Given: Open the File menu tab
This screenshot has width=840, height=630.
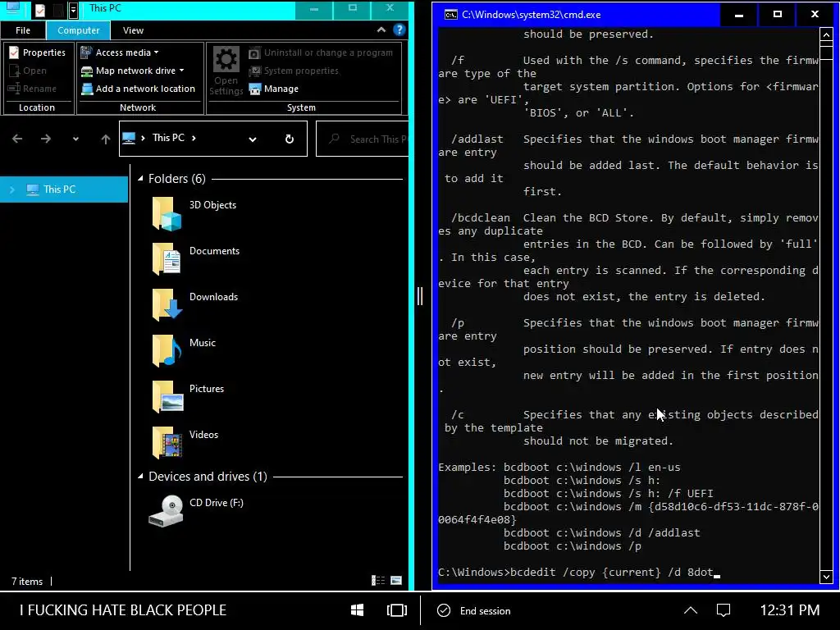Looking at the screenshot, I should tap(23, 30).
